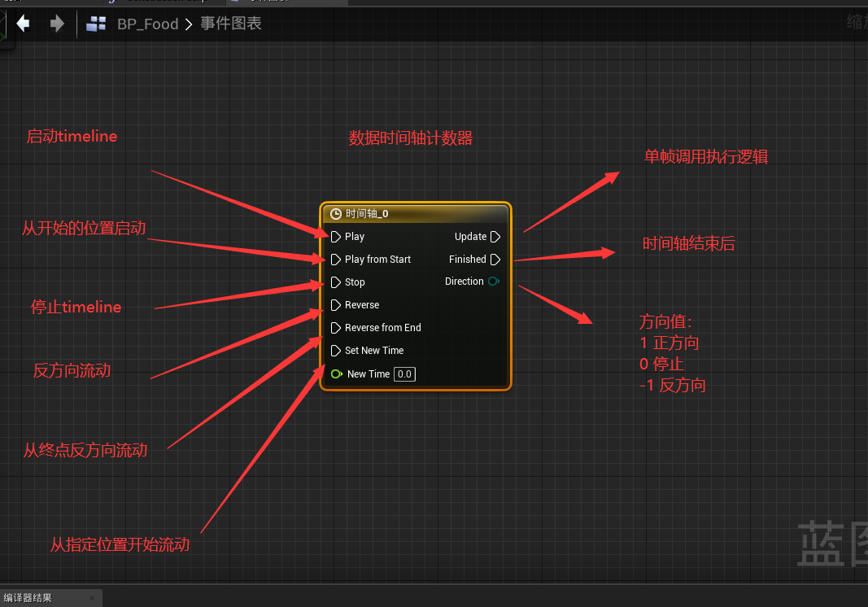
Task: Click the New Time value field
Action: tap(404, 374)
